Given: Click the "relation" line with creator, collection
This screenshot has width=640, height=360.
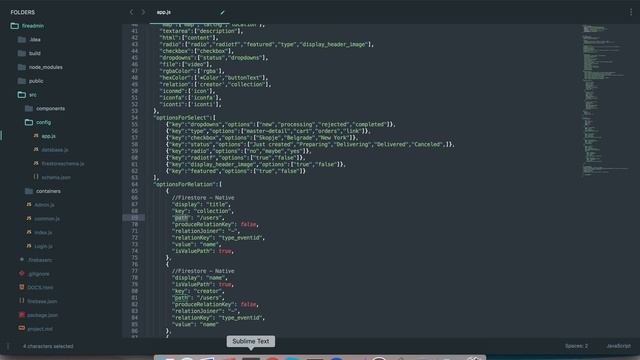Looking at the screenshot, I should pos(216,84).
